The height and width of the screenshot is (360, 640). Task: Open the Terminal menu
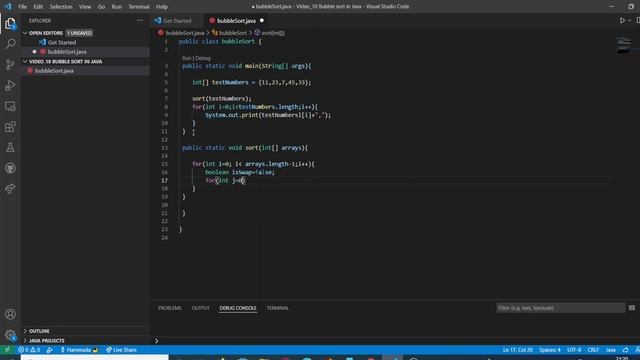pyautogui.click(x=139, y=7)
